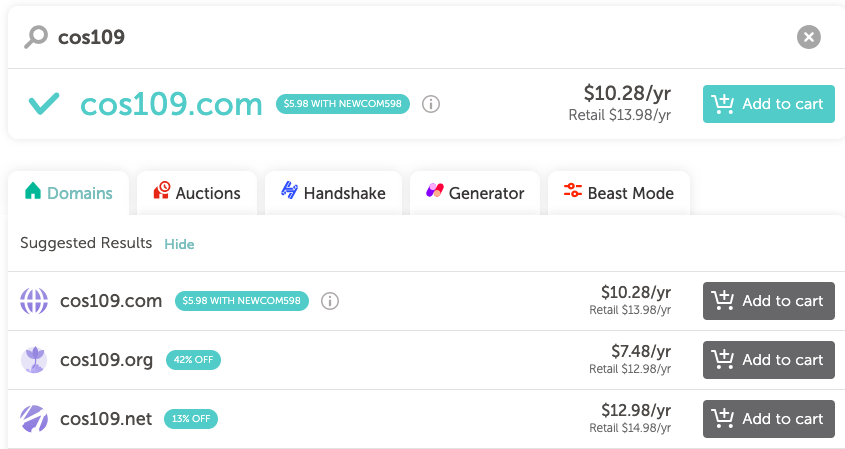Click the $5.98 WITH NEWCOM598 promo badge at top
This screenshot has height=449, width=845.
343,104
